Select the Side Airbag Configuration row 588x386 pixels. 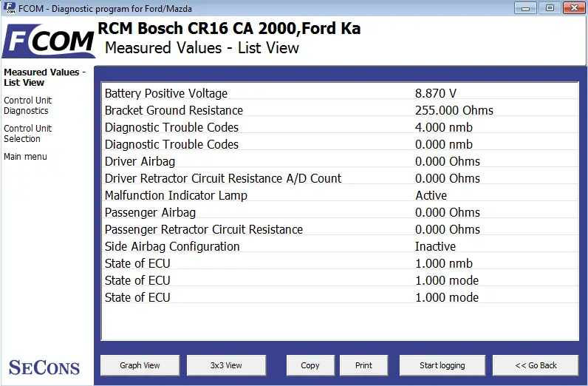point(340,246)
